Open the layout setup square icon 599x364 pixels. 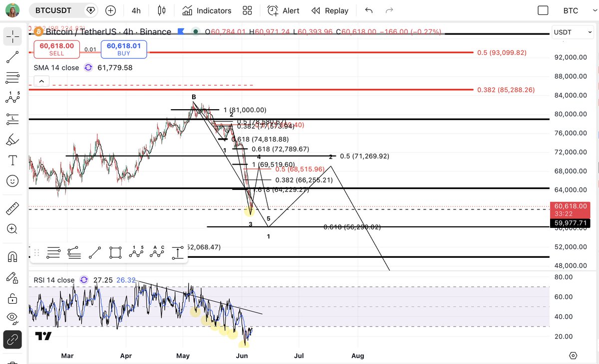543,10
